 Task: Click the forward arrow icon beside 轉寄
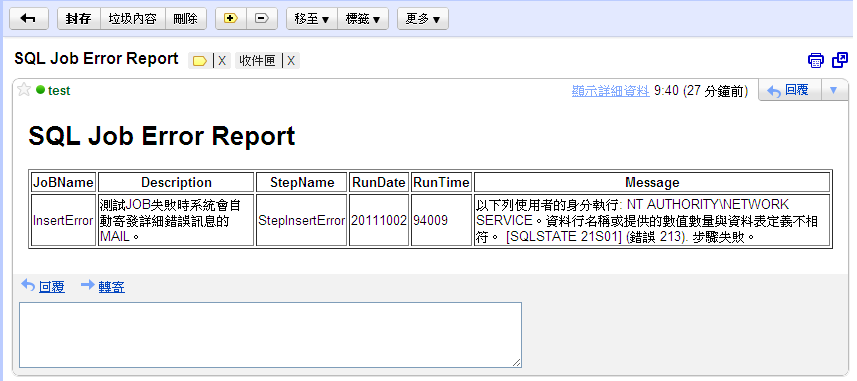87,284
